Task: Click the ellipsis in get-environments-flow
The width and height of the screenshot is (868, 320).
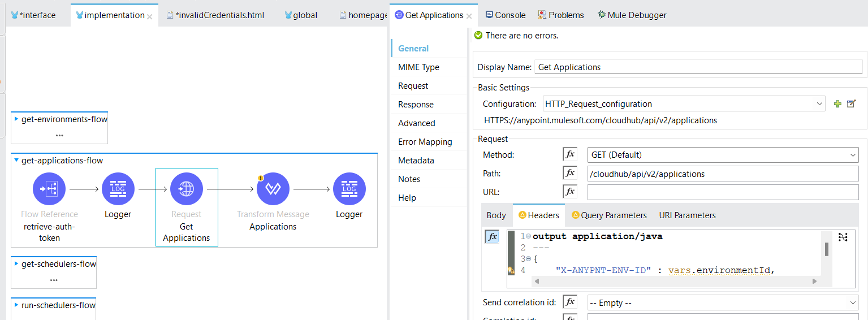Action: click(x=59, y=135)
